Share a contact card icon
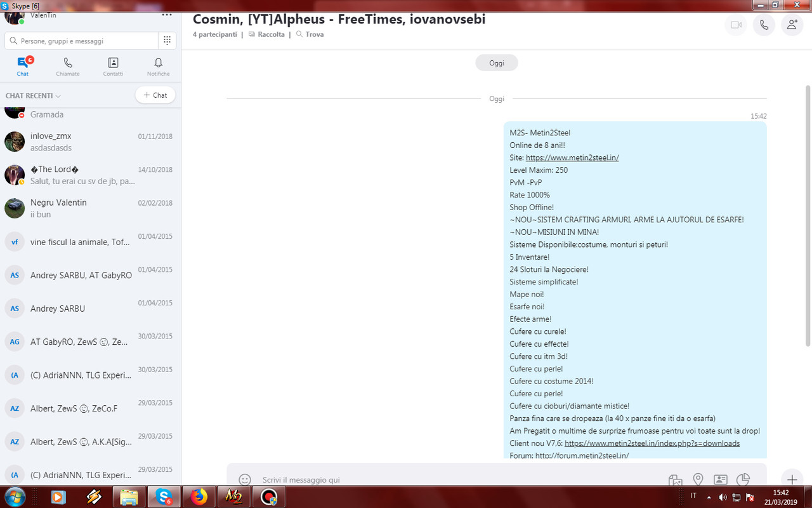The width and height of the screenshot is (812, 508). coord(721,480)
